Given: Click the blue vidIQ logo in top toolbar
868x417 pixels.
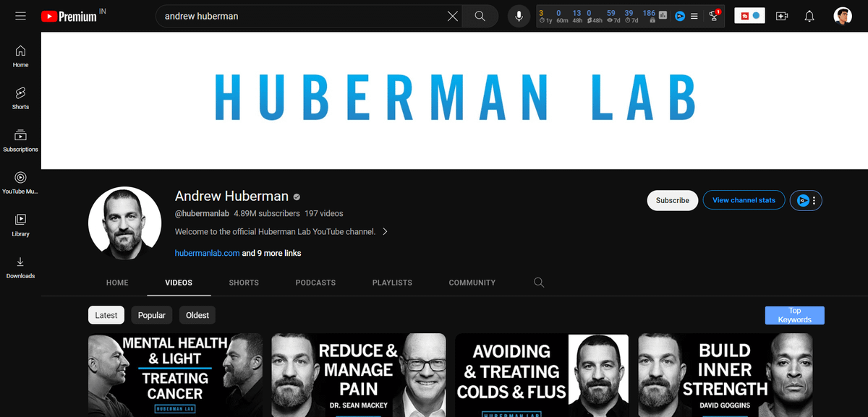Looking at the screenshot, I should (680, 16).
